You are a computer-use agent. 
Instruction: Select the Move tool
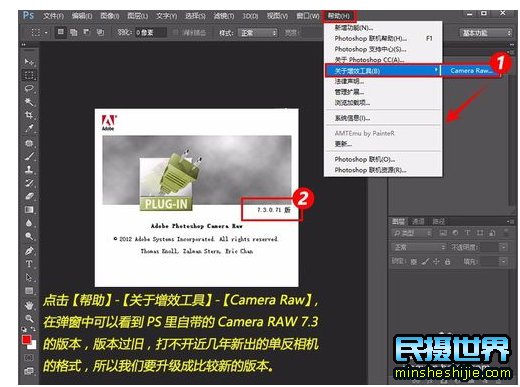(x=29, y=62)
